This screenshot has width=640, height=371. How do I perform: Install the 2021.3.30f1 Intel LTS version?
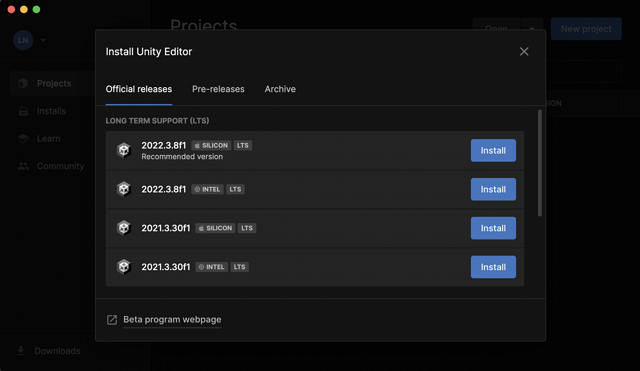[x=493, y=267]
